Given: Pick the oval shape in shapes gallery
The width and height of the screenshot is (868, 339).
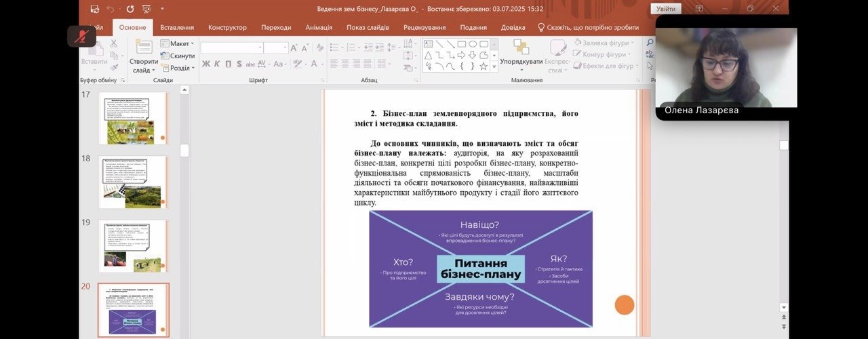Looking at the screenshot, I should point(473,44).
